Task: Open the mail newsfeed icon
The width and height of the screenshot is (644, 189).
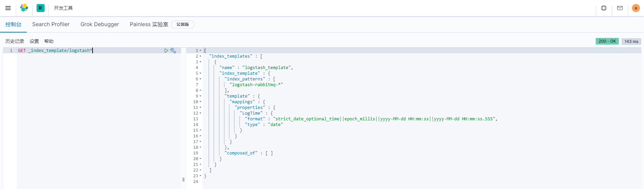Action: point(620,8)
